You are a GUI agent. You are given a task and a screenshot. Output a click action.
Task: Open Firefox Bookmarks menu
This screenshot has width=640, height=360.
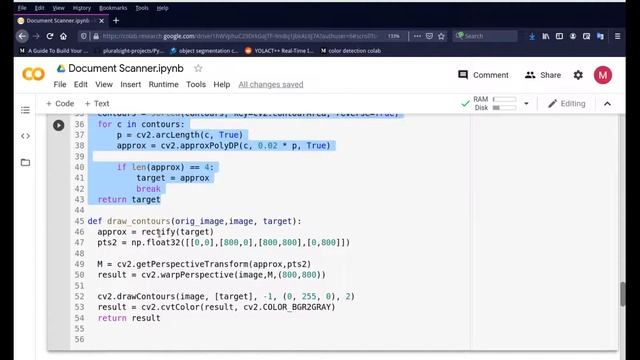[113, 8]
